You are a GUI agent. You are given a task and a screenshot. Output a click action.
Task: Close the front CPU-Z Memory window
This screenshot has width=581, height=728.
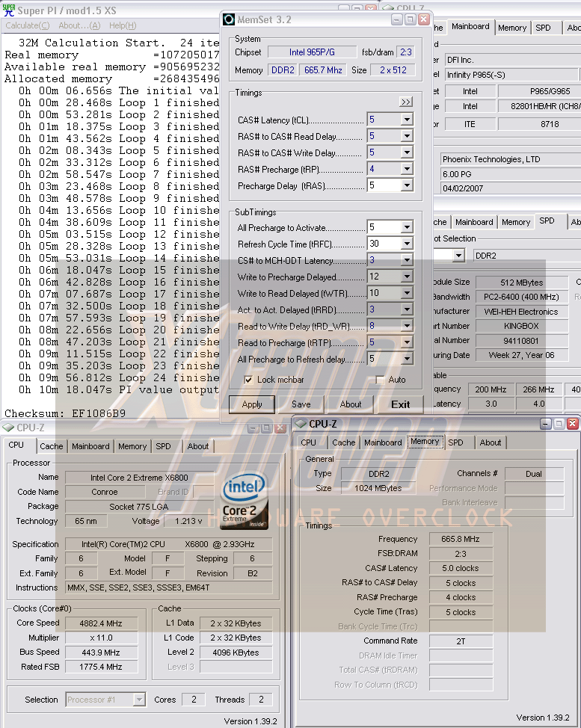pos(573,424)
